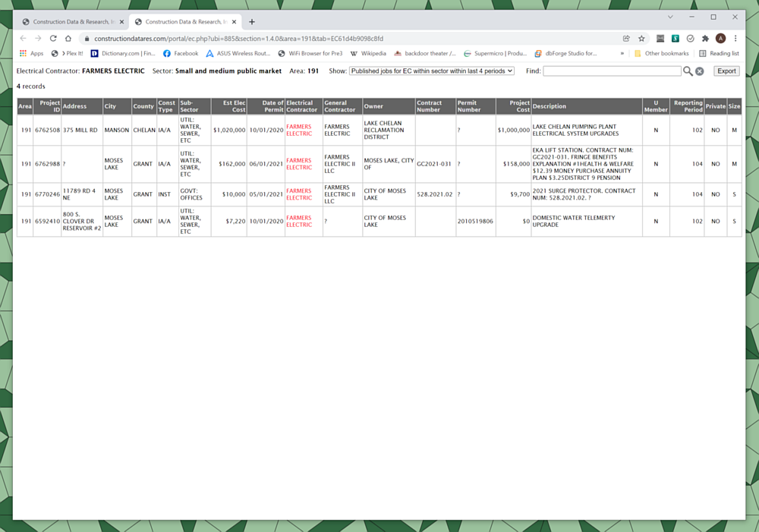Open the Apps grid shortcut

[31, 53]
